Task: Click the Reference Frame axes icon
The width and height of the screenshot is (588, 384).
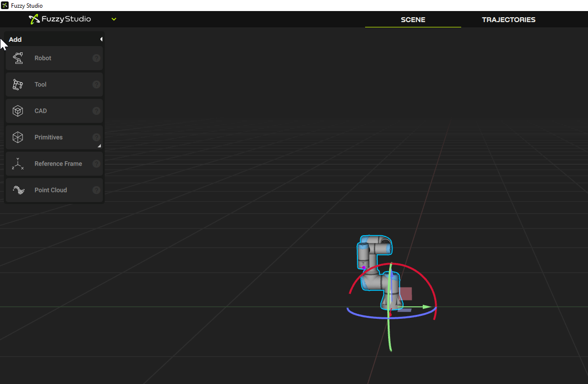Action: click(18, 163)
